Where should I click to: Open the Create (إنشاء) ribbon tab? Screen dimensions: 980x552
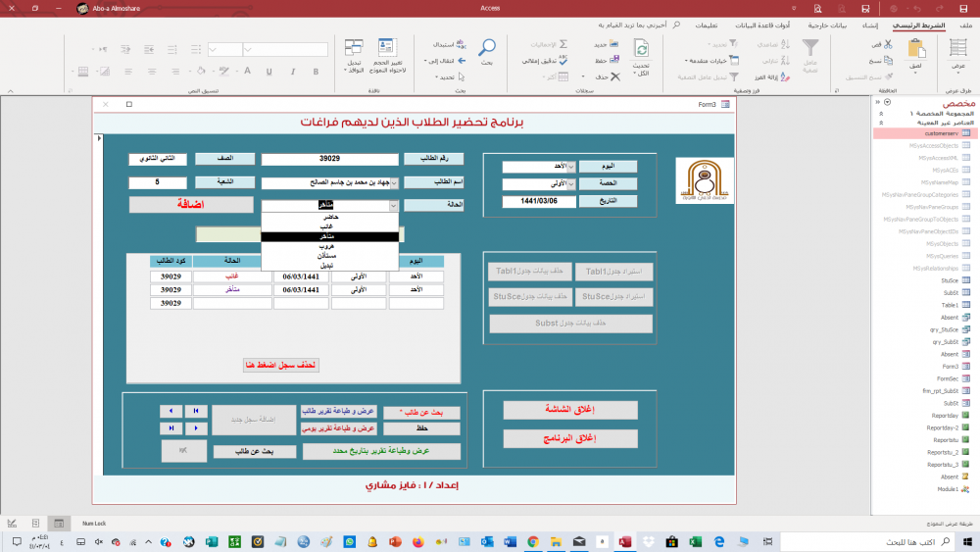[869, 25]
